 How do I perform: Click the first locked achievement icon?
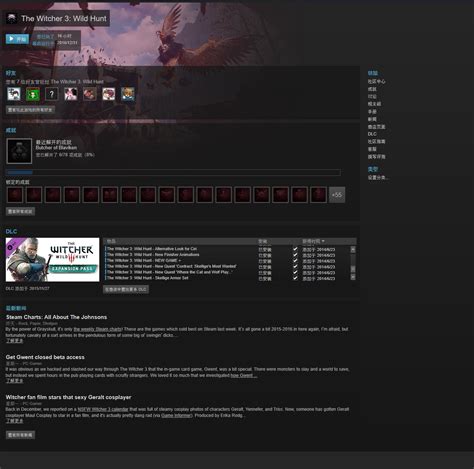pyautogui.click(x=15, y=195)
